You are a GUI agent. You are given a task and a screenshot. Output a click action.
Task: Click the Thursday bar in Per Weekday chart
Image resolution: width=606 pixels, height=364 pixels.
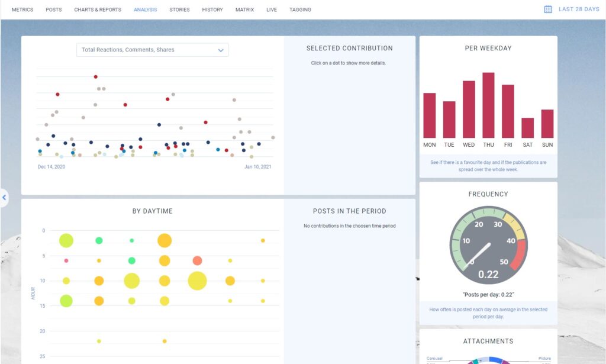tap(488, 105)
